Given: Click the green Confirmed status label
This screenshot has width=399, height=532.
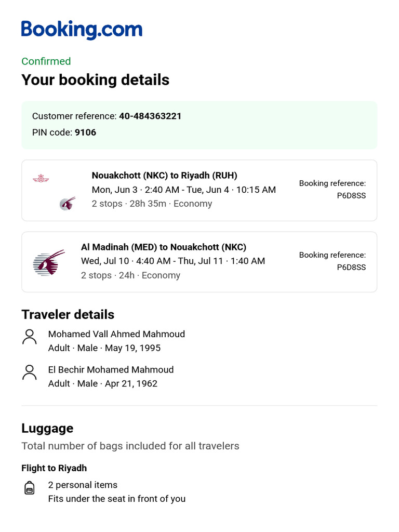Looking at the screenshot, I should pyautogui.click(x=46, y=61).
